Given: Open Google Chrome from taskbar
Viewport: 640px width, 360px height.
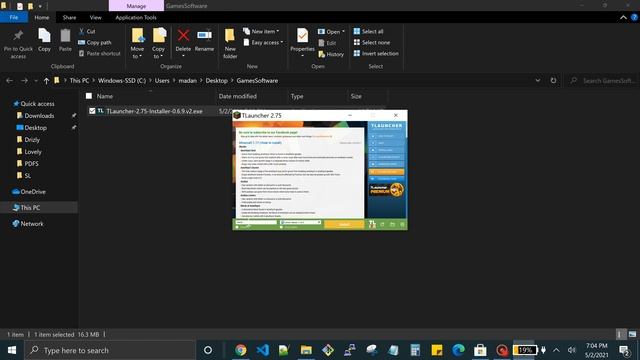Looking at the screenshot, I should (241, 350).
